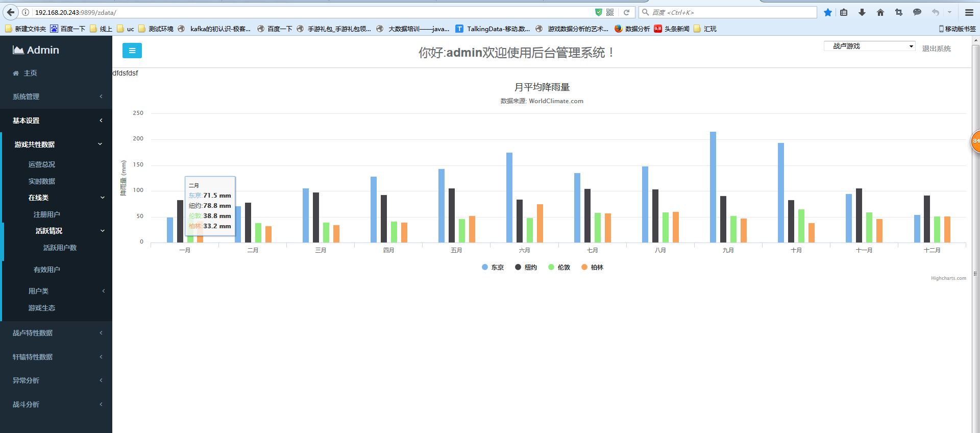Screen dimensions: 980x433
Task: Click the home icon next to 主页
Action: (x=16, y=74)
